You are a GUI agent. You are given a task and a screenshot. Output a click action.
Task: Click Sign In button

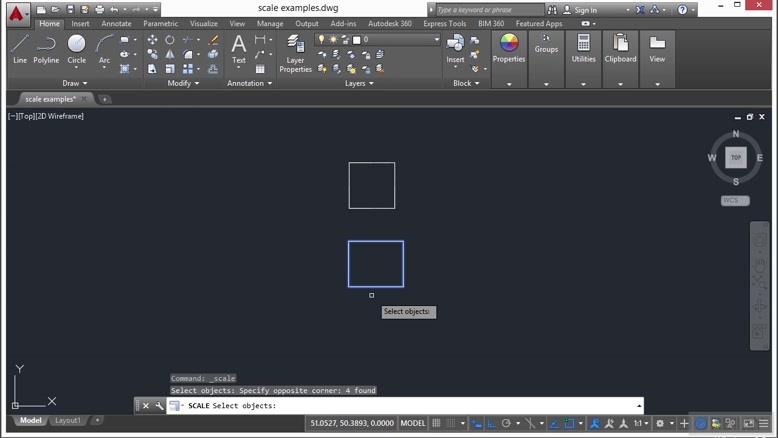tap(581, 10)
